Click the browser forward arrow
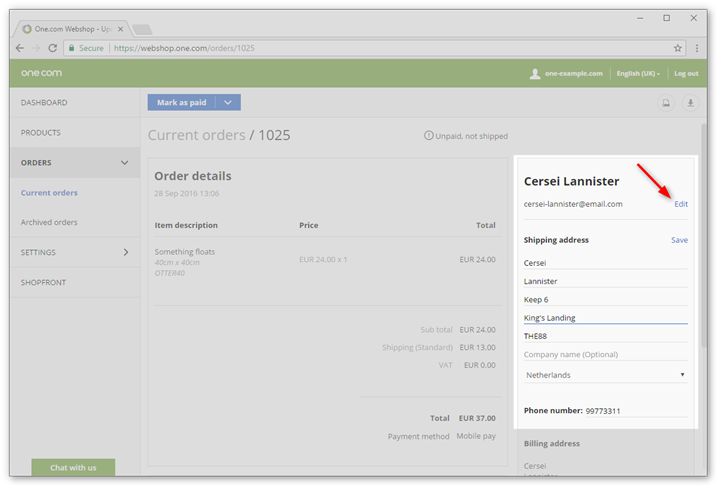716x485 pixels. pyautogui.click(x=36, y=48)
